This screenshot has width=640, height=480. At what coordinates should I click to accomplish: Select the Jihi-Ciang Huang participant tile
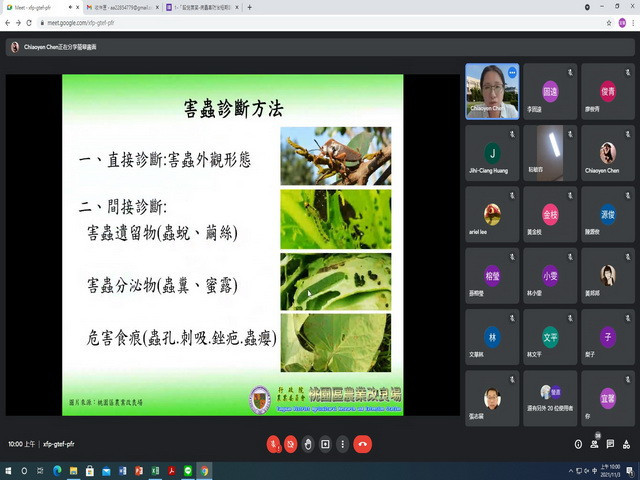[492, 153]
